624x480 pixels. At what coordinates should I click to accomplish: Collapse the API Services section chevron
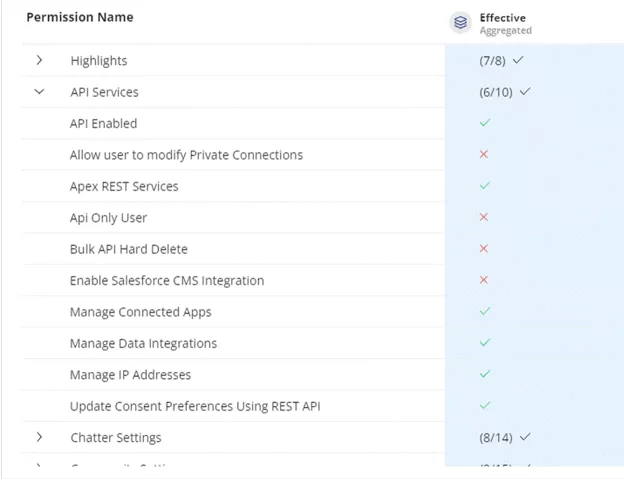39,92
